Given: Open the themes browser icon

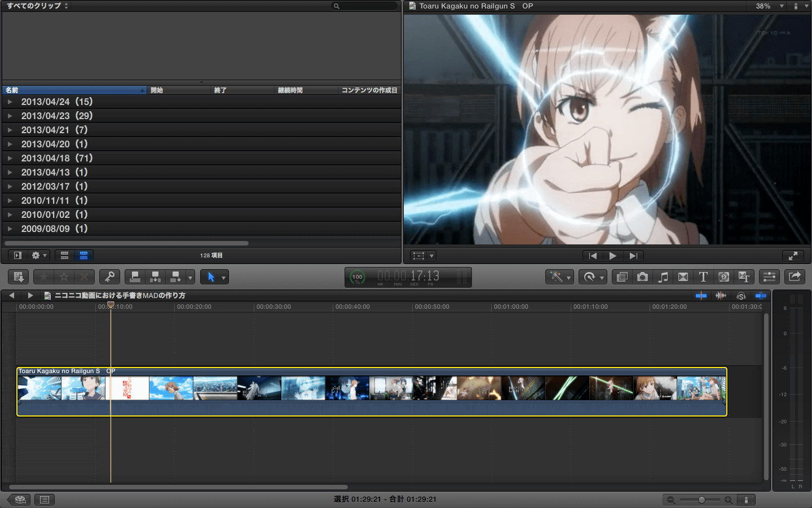Looking at the screenshot, I should tap(744, 277).
